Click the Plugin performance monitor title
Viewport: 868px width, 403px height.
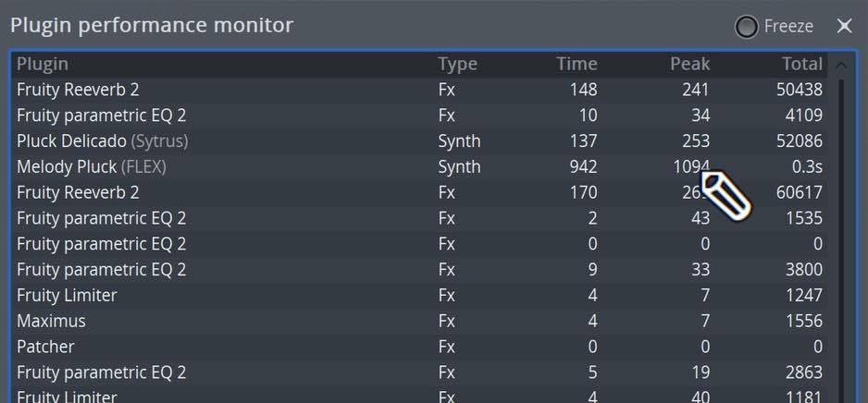click(152, 26)
